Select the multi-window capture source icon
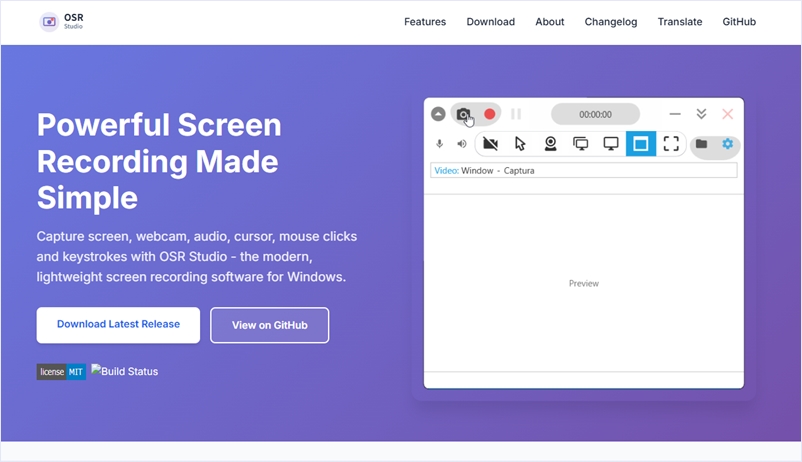 coord(580,144)
